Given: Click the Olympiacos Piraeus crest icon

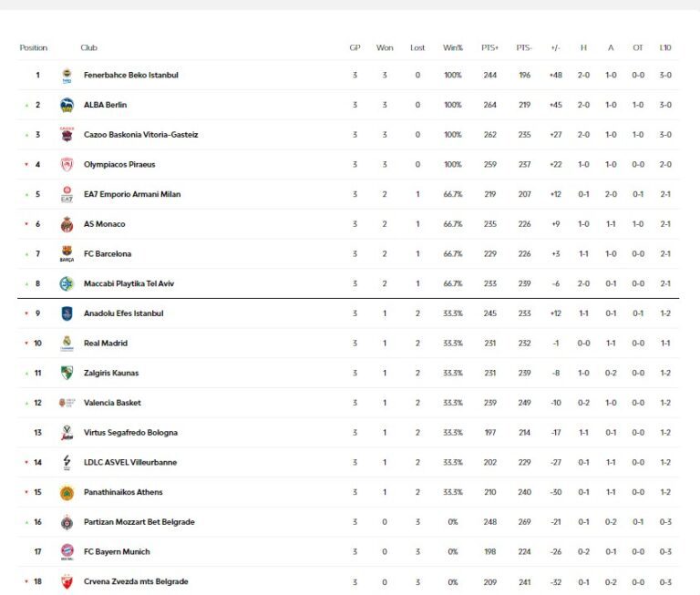Looking at the screenshot, I should [x=67, y=165].
